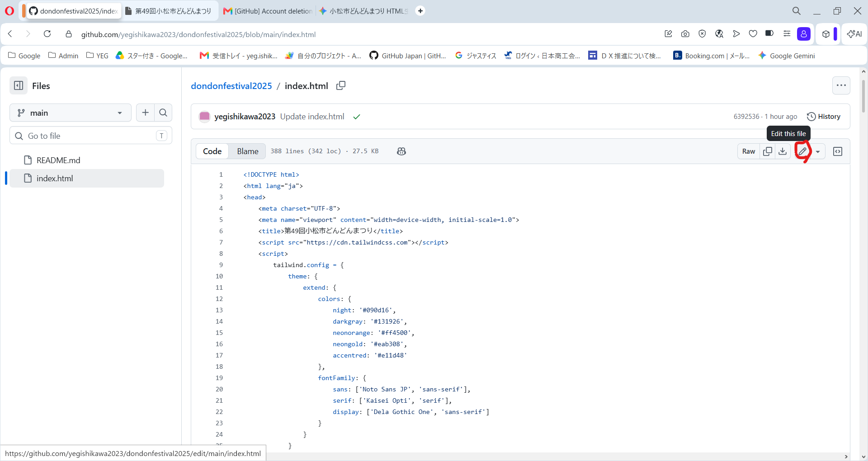Switch to the Blame view toggle
Image resolution: width=868 pixels, height=461 pixels.
click(x=248, y=151)
